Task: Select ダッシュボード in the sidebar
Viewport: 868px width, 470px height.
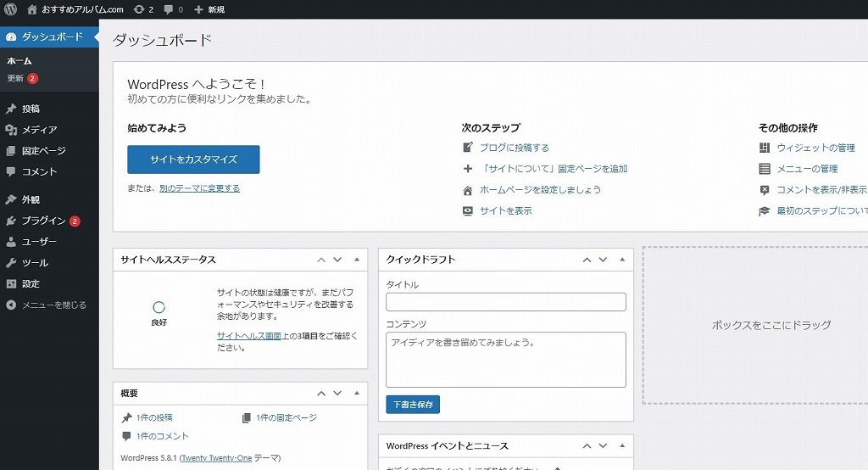Action: click(x=49, y=36)
